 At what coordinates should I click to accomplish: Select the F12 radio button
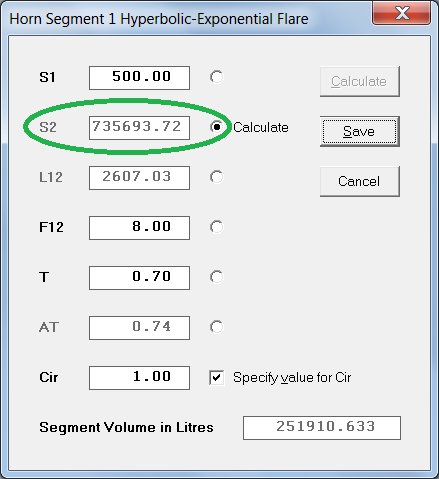(217, 227)
